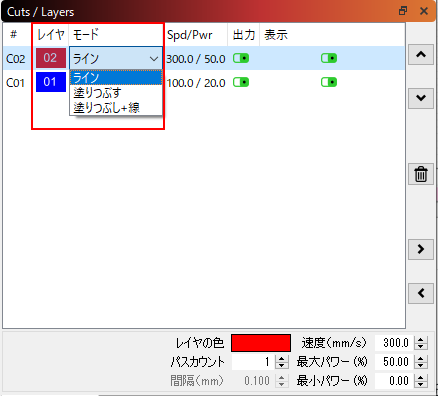Click the 速度(mm/s) input field

[394, 343]
